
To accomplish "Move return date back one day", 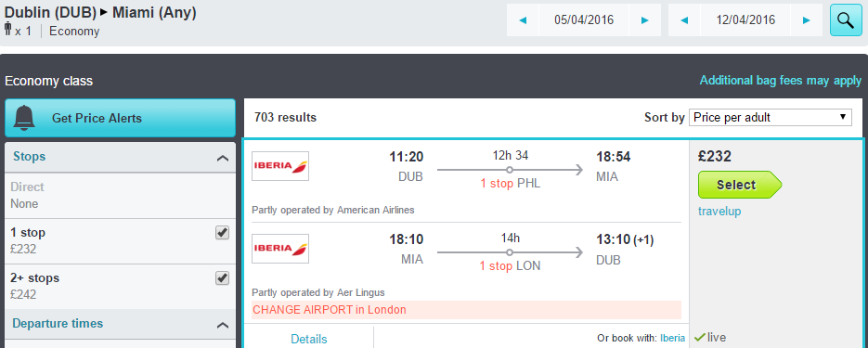I will point(684,19).
